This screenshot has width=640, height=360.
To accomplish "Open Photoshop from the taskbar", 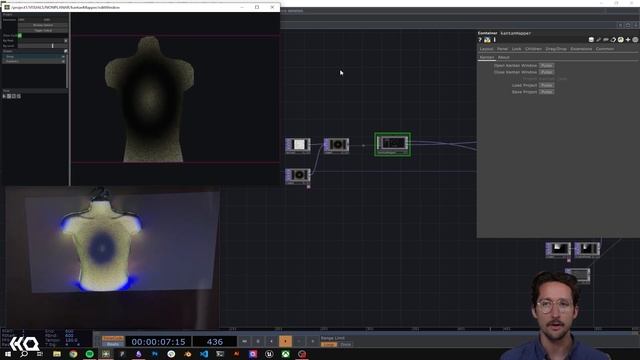I will [155, 354].
